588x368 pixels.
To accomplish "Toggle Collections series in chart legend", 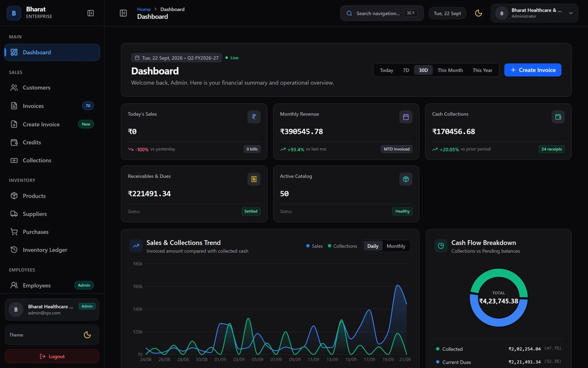I will tap(342, 246).
